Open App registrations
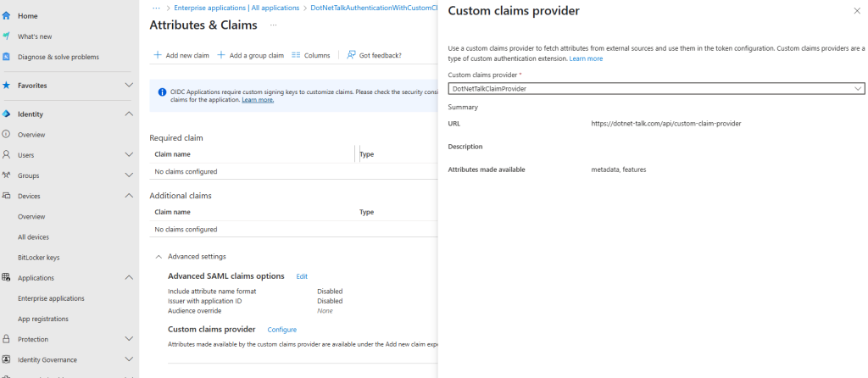The width and height of the screenshot is (868, 378). point(43,319)
